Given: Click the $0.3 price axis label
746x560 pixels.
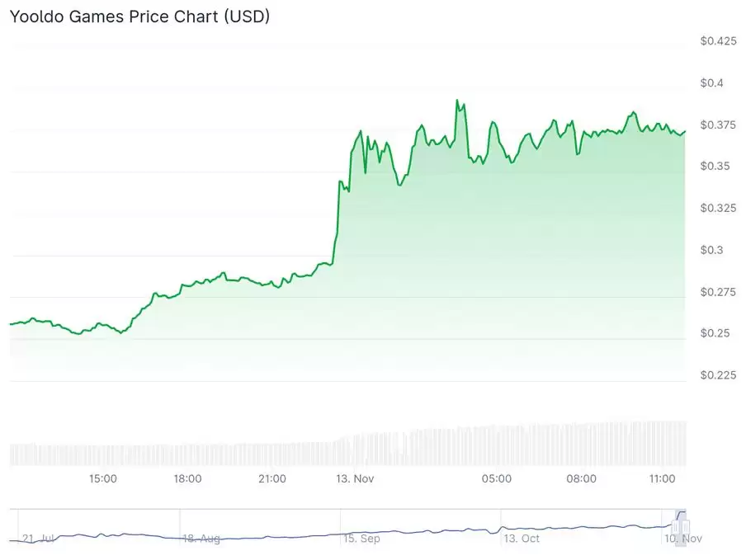Looking at the screenshot, I should [x=711, y=250].
